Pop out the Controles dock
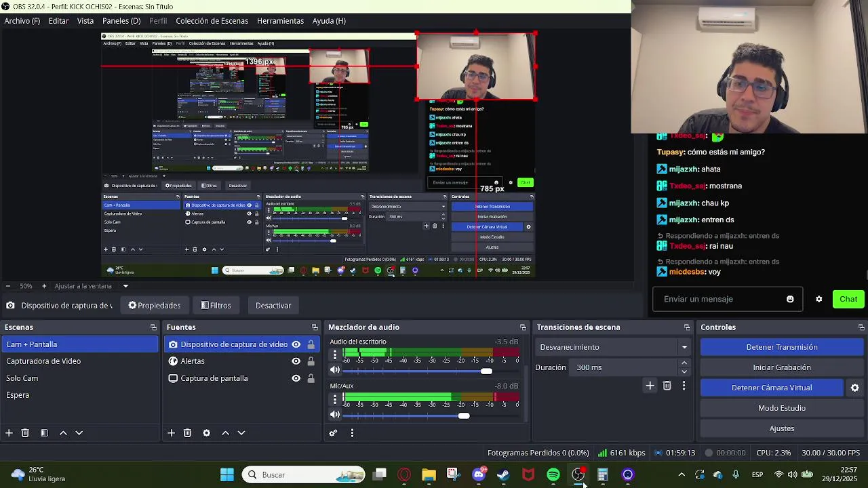Screen dimensions: 868x488 point(861,327)
